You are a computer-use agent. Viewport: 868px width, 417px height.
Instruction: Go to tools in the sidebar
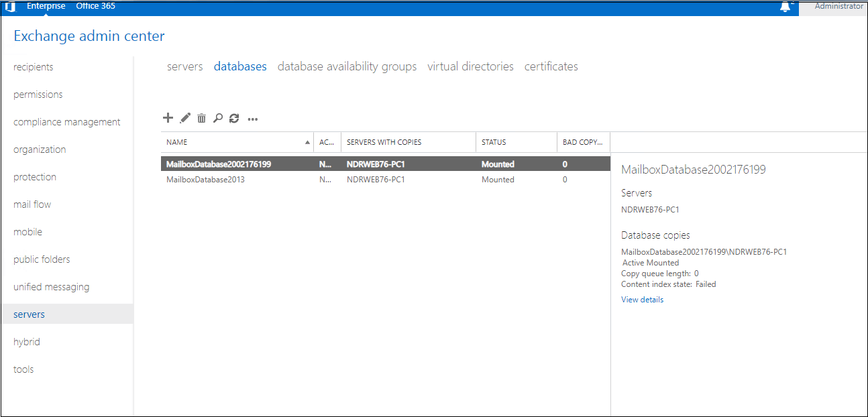23,369
